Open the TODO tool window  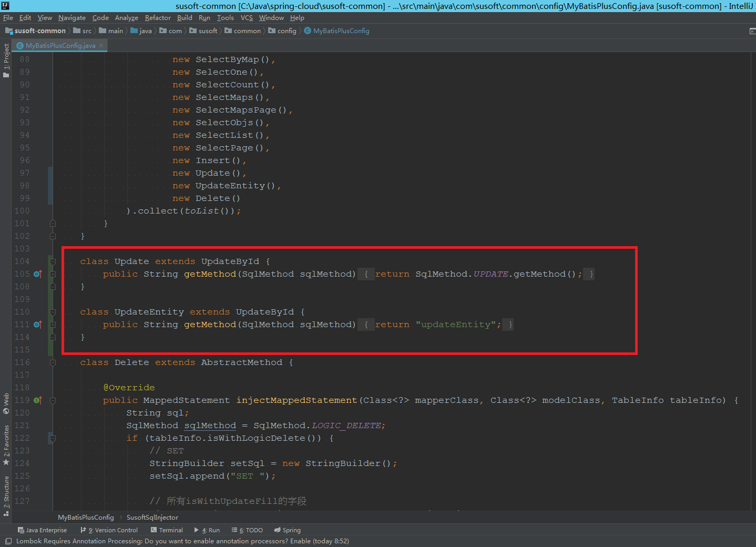248,530
